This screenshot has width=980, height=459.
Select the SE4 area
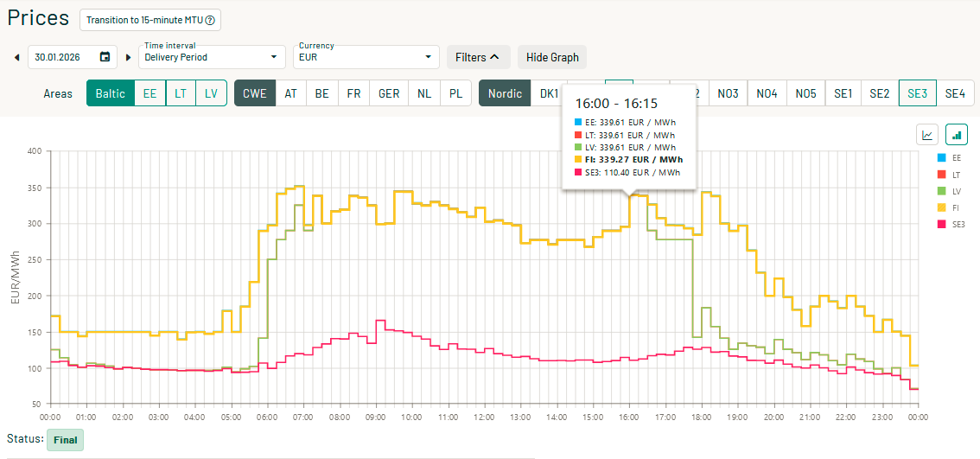[955, 94]
